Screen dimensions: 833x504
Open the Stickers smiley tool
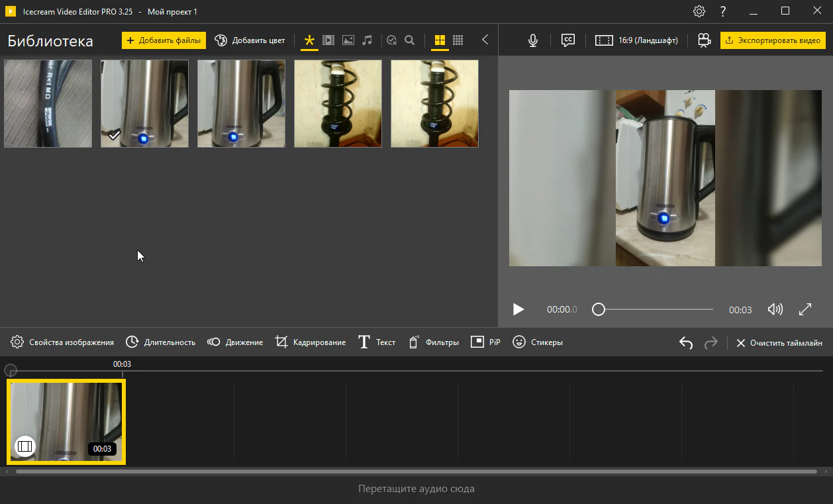point(538,342)
